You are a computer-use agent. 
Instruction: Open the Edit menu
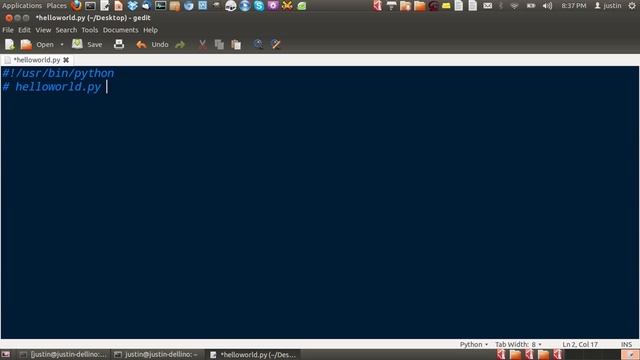pyautogui.click(x=24, y=30)
